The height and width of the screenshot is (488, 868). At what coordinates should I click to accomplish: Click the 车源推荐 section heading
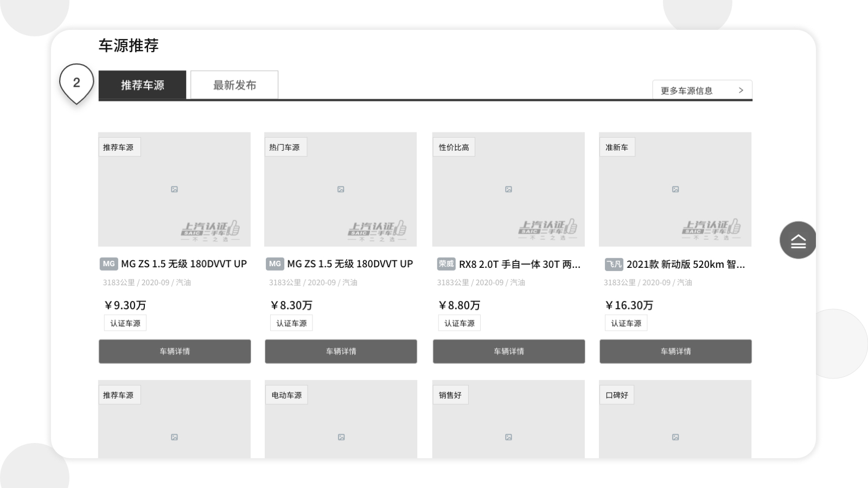pyautogui.click(x=129, y=46)
